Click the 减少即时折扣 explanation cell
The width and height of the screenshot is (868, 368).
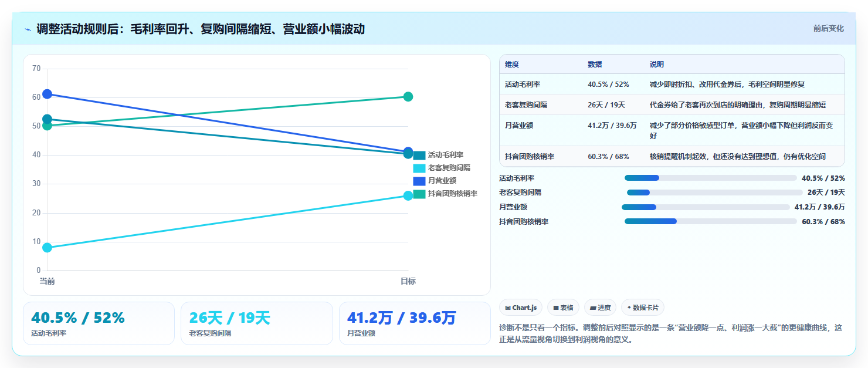coord(727,85)
